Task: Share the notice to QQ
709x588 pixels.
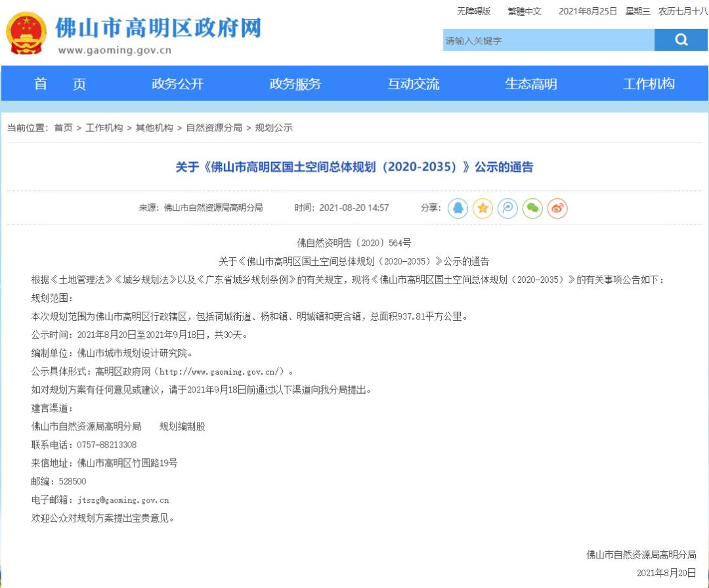Action: pyautogui.click(x=458, y=208)
